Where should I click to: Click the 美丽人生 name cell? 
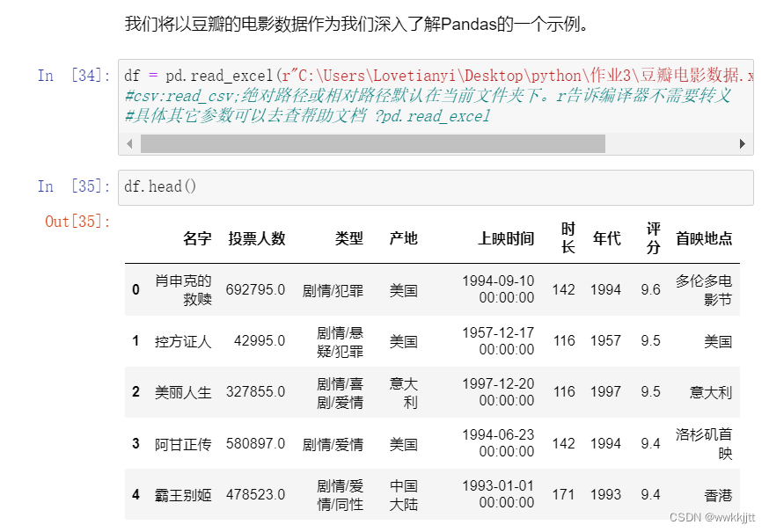pyautogui.click(x=183, y=392)
